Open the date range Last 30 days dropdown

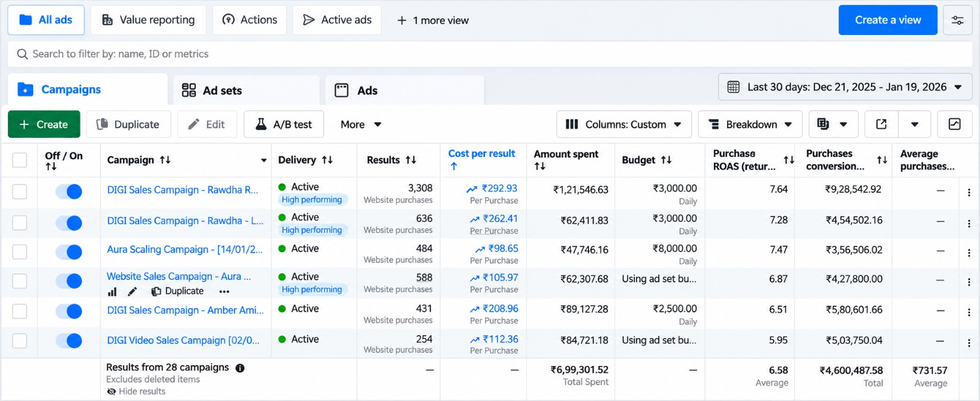[x=845, y=87]
